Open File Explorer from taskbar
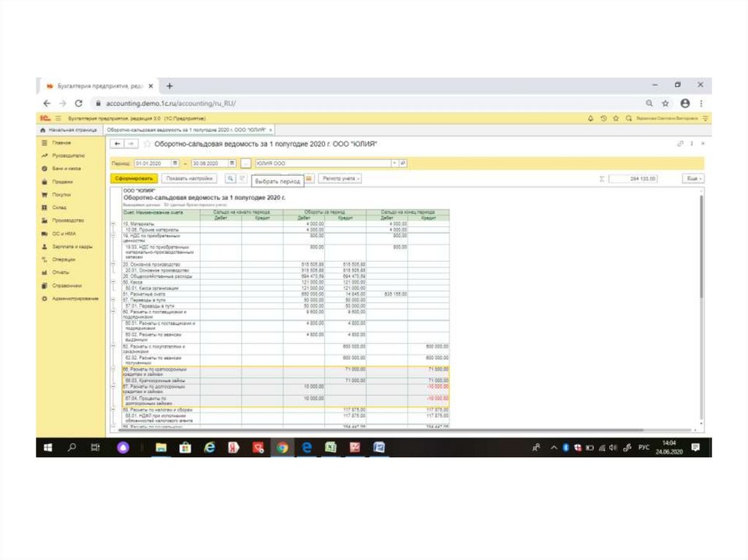Image resolution: width=748 pixels, height=560 pixels. (x=161, y=448)
